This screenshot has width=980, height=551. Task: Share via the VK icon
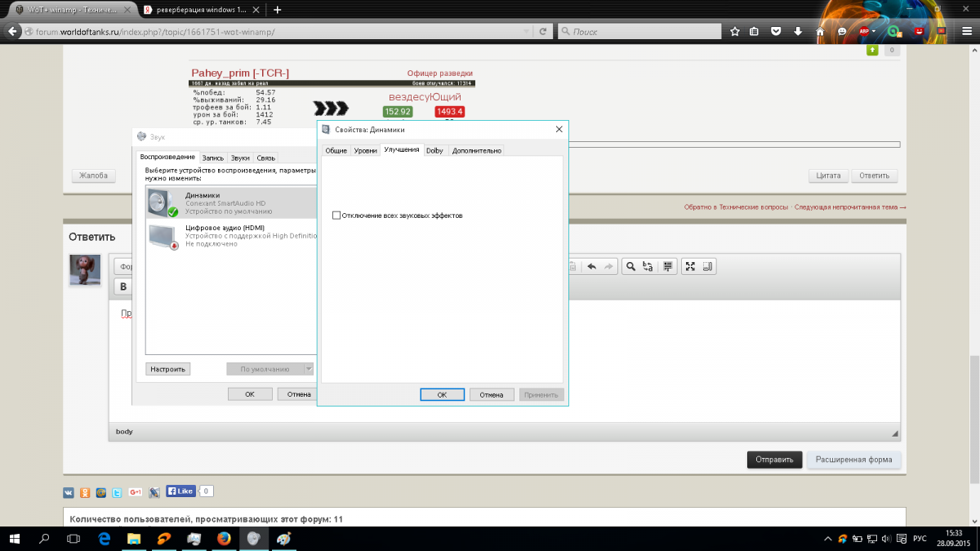[x=69, y=492]
